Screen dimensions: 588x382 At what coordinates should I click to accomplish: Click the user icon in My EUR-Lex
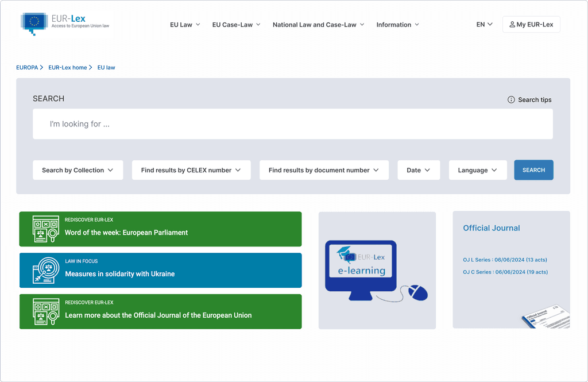[512, 24]
